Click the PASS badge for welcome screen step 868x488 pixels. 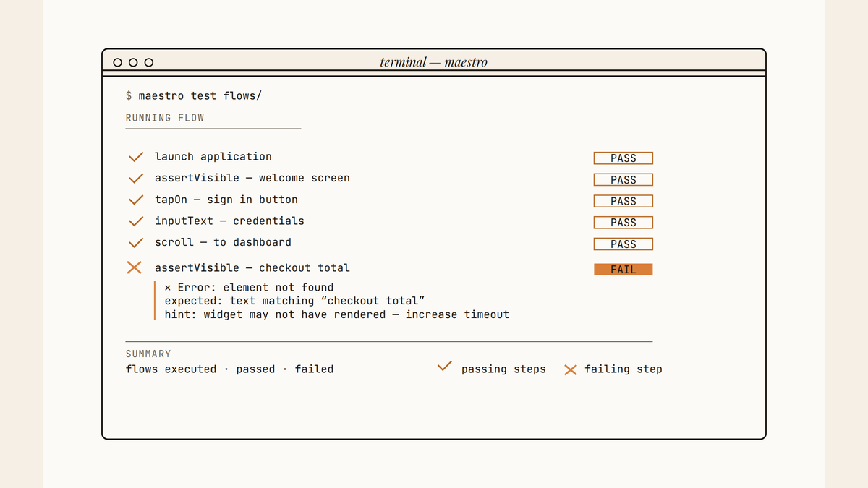(x=624, y=179)
